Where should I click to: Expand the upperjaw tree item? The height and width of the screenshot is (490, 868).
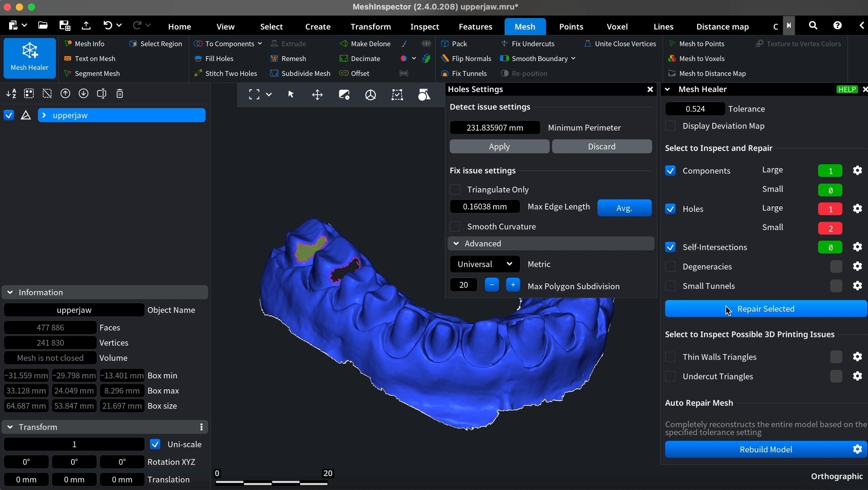(x=44, y=115)
